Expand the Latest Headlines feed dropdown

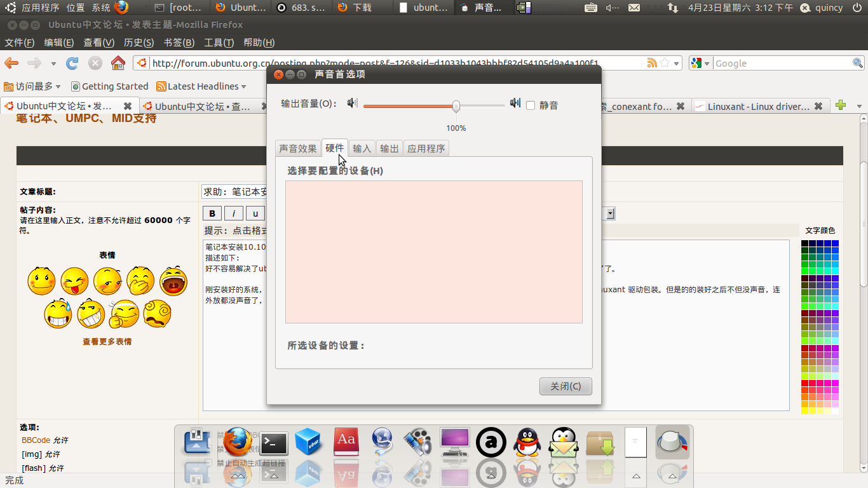tap(201, 86)
